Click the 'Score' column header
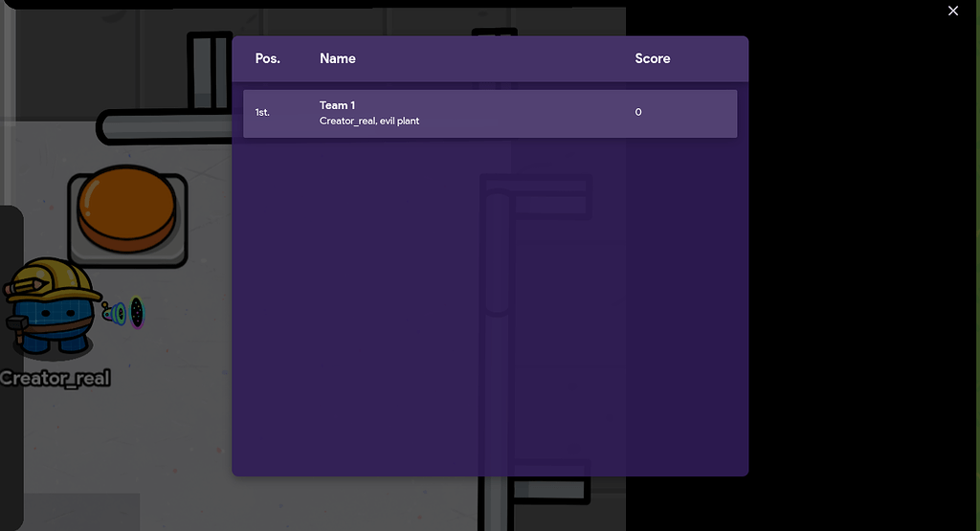980x531 pixels. pyautogui.click(x=653, y=58)
